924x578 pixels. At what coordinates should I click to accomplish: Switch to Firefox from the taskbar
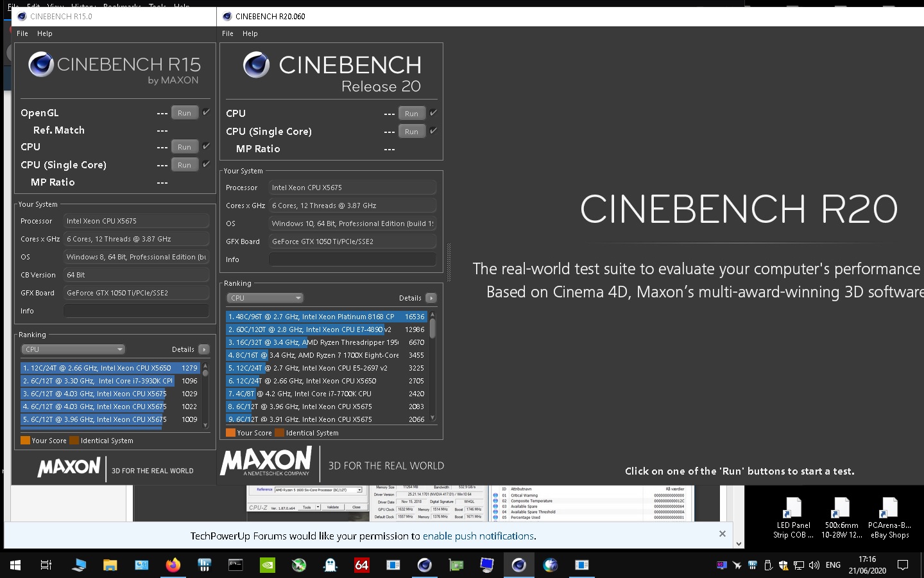coord(173,565)
